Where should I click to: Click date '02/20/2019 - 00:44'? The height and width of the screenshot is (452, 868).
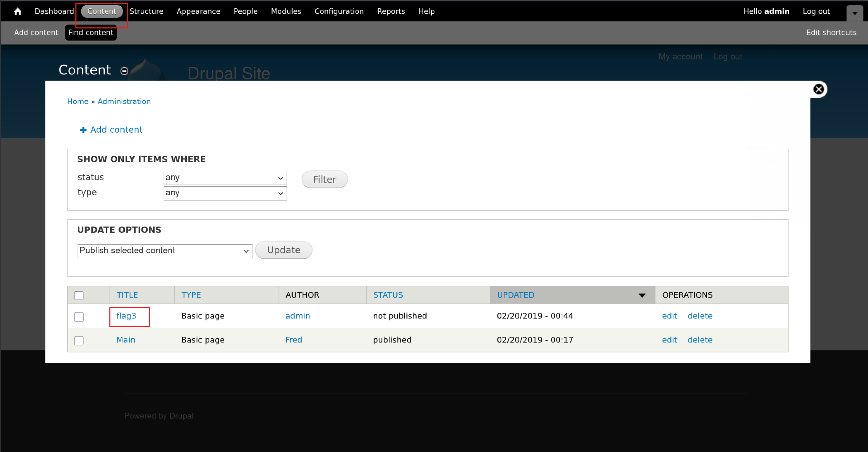pyautogui.click(x=535, y=316)
